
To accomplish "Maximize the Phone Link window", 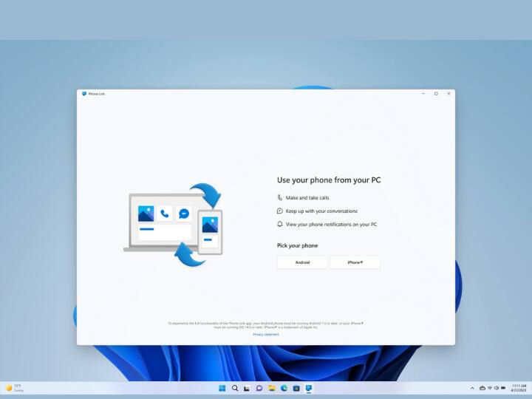I will click(436, 94).
